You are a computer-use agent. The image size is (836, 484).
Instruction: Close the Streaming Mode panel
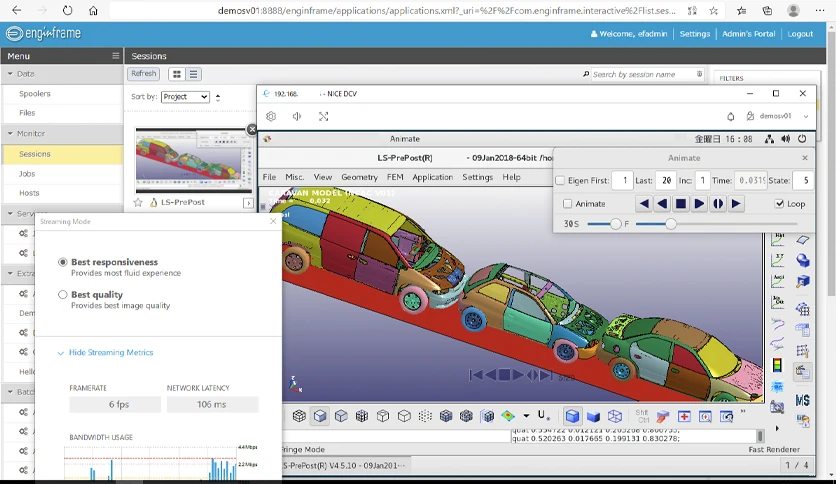point(273,221)
